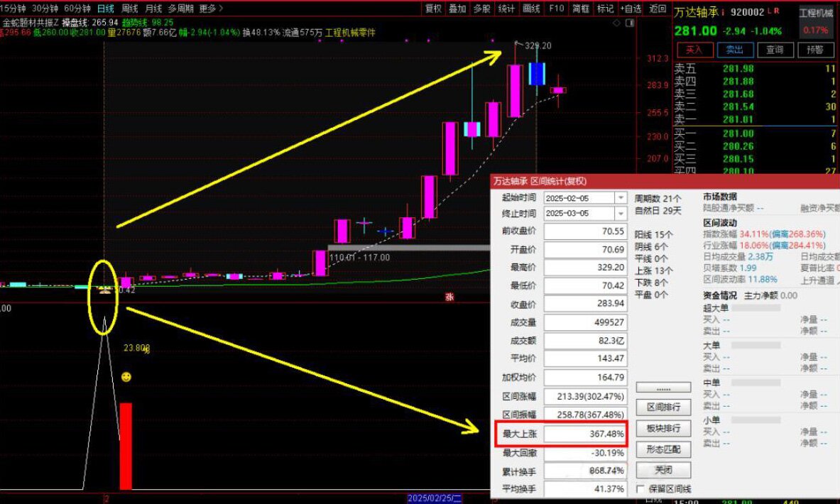The width and height of the screenshot is (840, 504).
Task: Click the 行业涨幅 18.06% statistic
Action: coord(765,246)
